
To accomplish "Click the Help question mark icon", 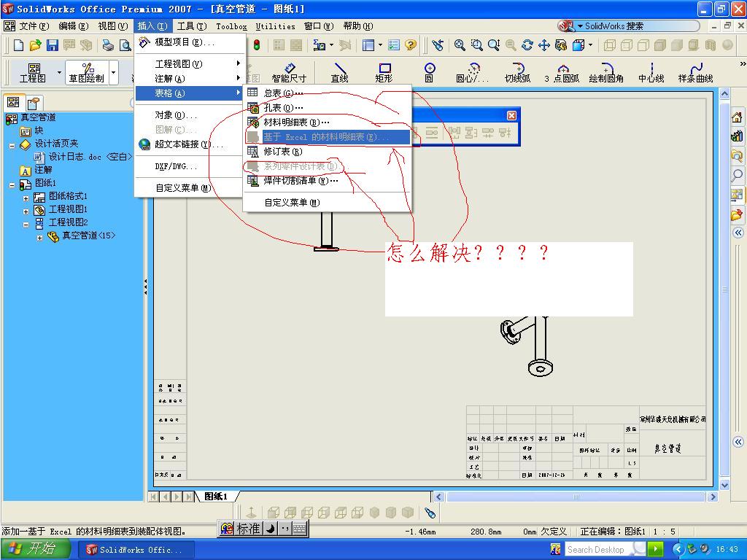I will tap(411, 45).
